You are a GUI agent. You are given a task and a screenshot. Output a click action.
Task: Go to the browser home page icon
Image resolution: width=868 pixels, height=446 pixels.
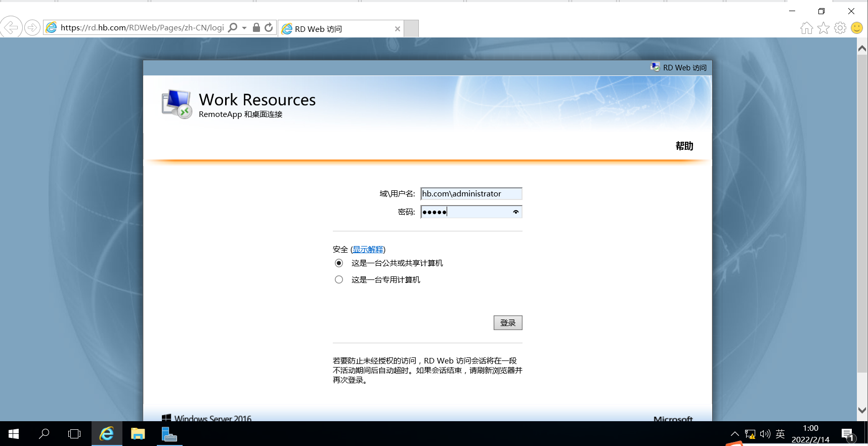click(x=807, y=28)
